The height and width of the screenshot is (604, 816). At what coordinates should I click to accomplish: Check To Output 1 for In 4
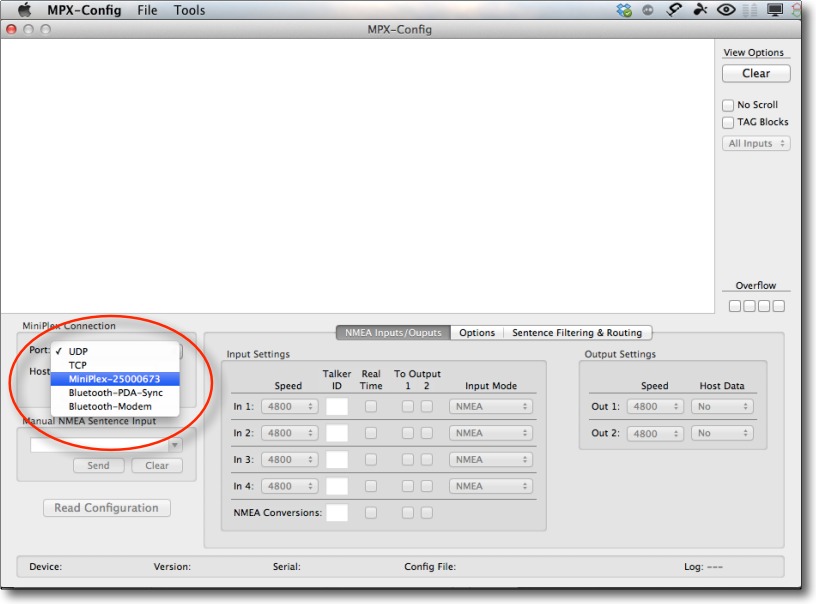click(408, 486)
